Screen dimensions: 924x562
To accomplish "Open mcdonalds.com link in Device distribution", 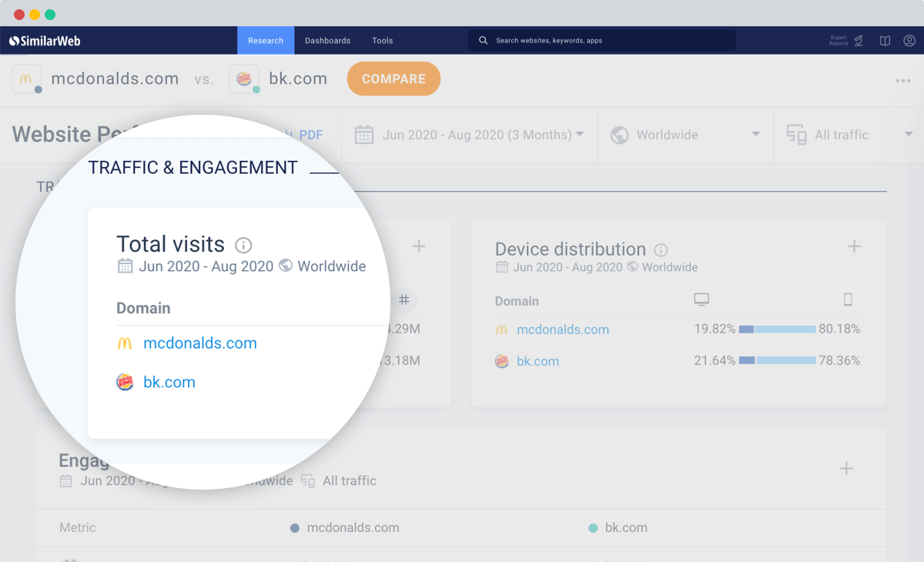I will 563,330.
